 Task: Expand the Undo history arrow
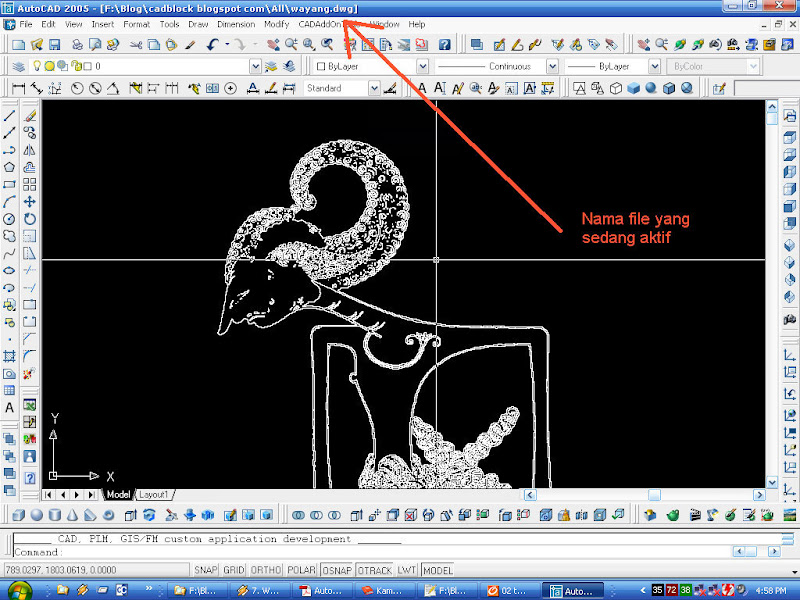tap(227, 45)
